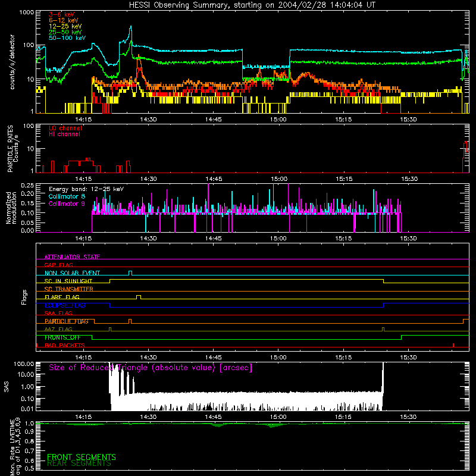Select the 'FLARE FLAG' label
This screenshot has height=476, width=476.
(62, 297)
